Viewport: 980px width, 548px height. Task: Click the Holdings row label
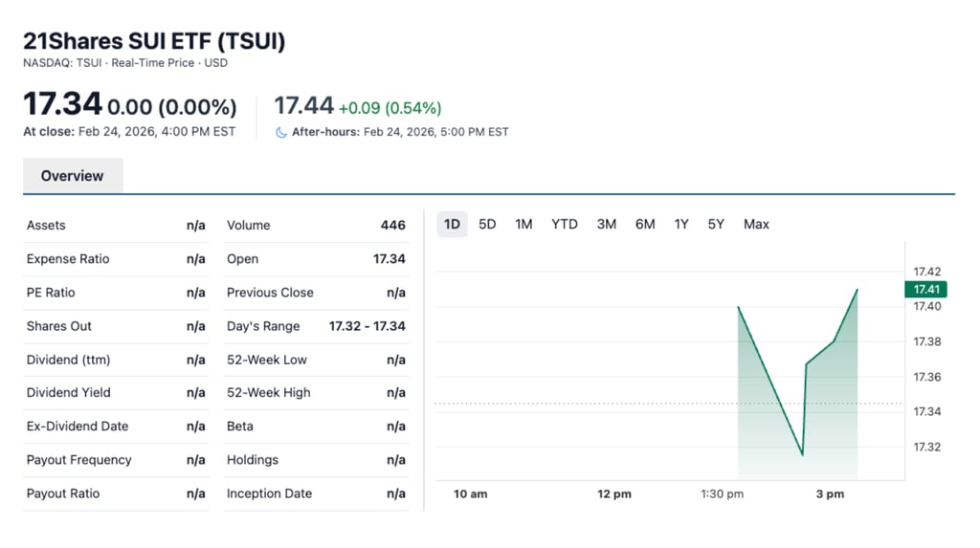pyautogui.click(x=253, y=460)
